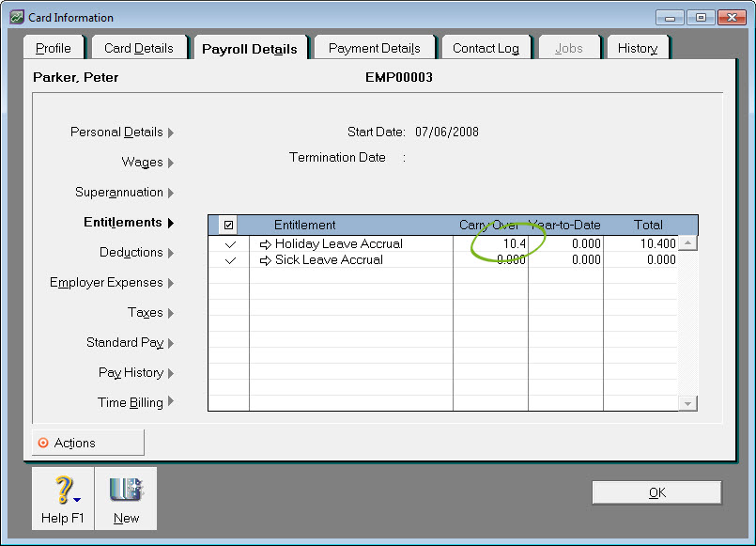Edit Holiday Leave Carry Over value

(491, 244)
